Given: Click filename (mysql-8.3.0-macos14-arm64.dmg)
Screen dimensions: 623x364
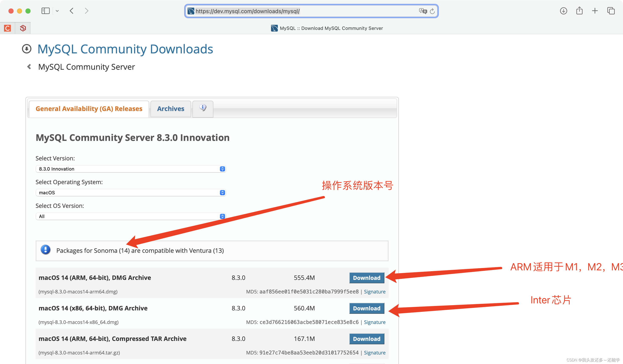Looking at the screenshot, I should point(78,292).
